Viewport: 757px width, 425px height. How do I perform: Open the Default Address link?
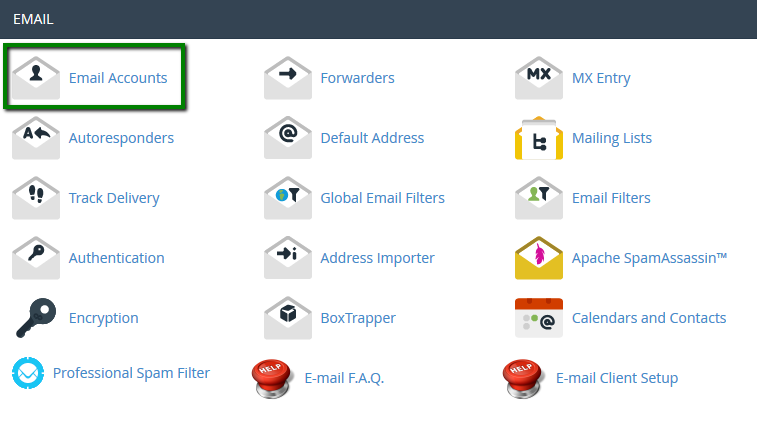(372, 138)
